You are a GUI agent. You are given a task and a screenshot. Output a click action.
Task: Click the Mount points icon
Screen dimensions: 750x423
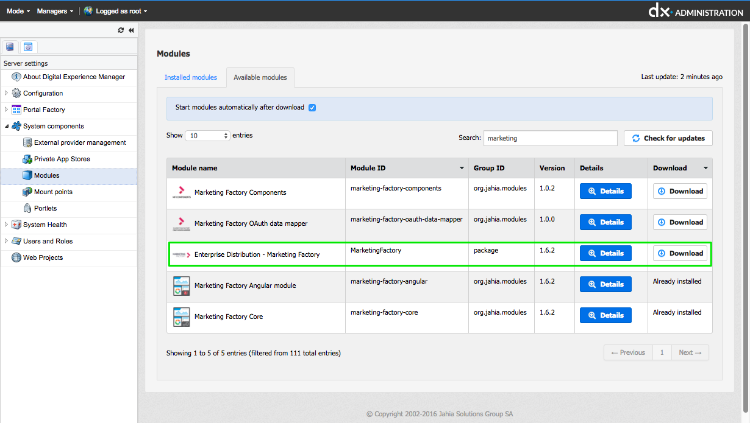pos(27,191)
